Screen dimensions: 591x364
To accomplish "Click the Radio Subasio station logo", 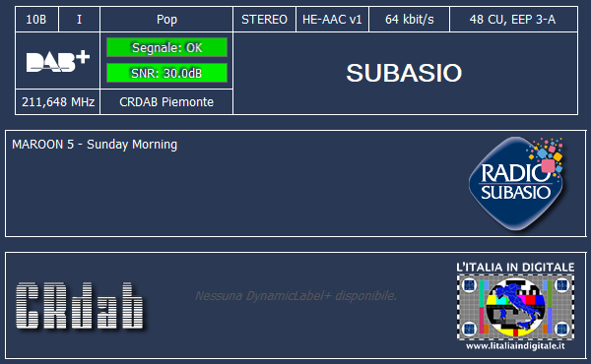I will [516, 183].
